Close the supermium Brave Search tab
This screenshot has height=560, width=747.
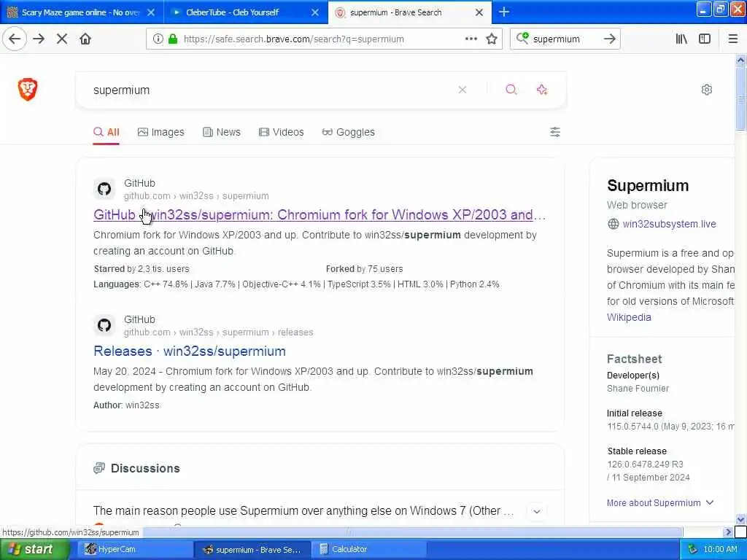click(479, 12)
